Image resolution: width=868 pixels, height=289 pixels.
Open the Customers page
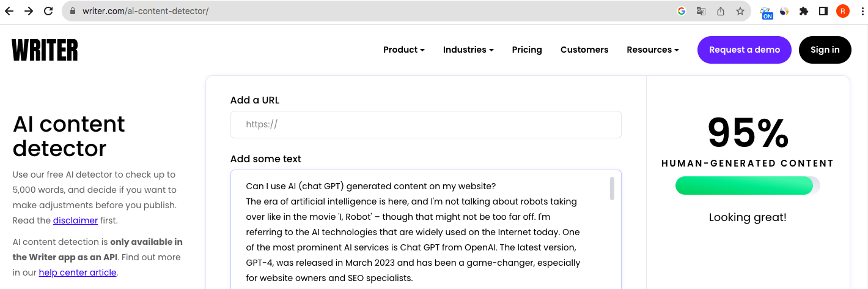pyautogui.click(x=584, y=50)
